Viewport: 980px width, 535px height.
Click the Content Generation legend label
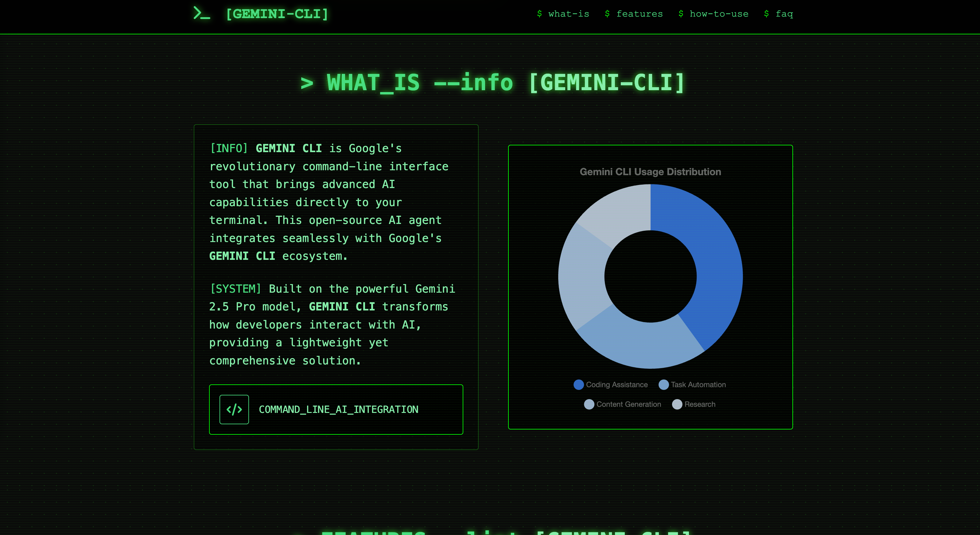[x=629, y=405]
